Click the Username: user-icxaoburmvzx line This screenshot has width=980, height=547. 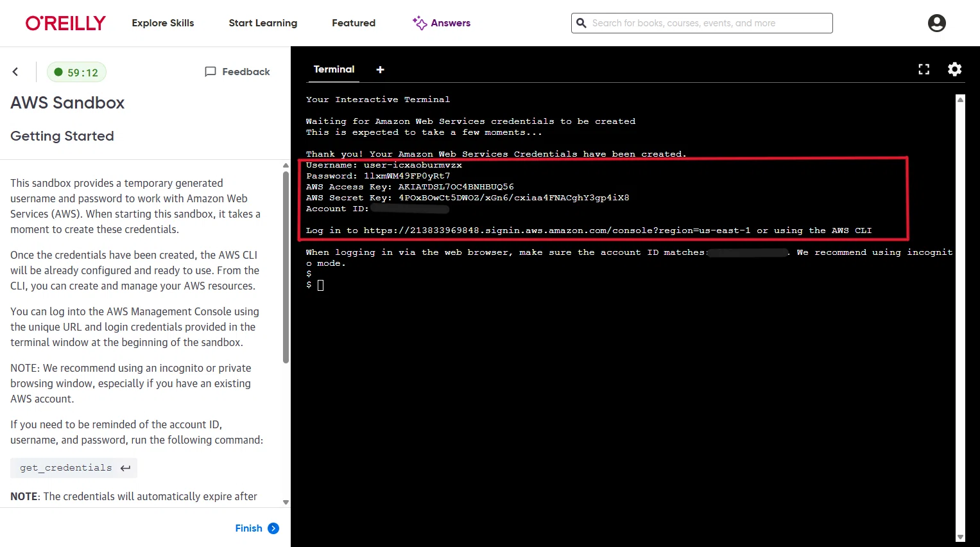[x=384, y=165]
